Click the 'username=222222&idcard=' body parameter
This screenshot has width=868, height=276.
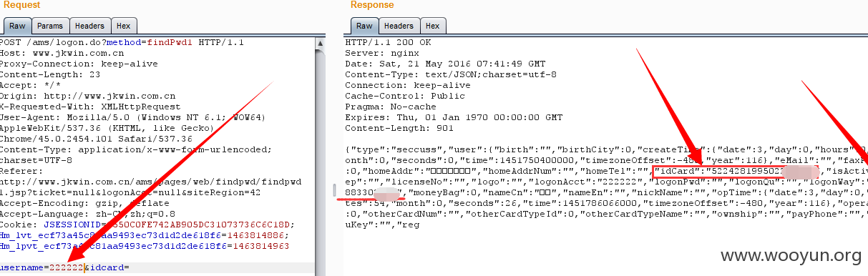64,267
